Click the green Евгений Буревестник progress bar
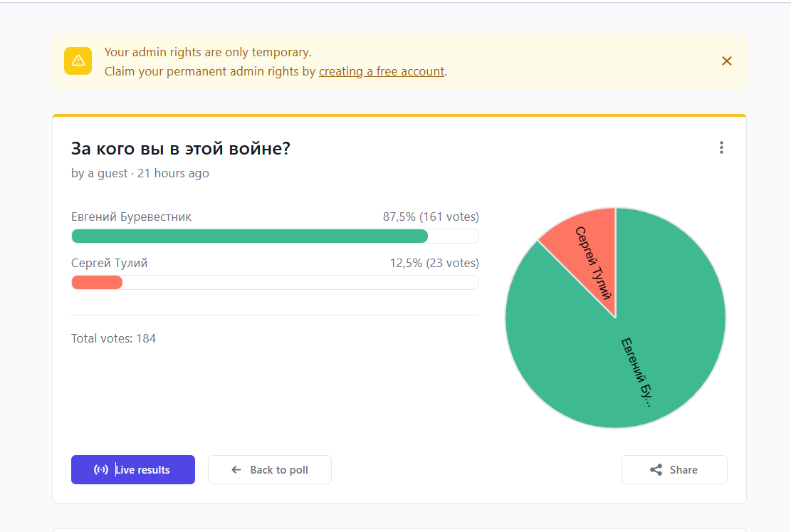Screen dimensions: 791x532 point(249,236)
